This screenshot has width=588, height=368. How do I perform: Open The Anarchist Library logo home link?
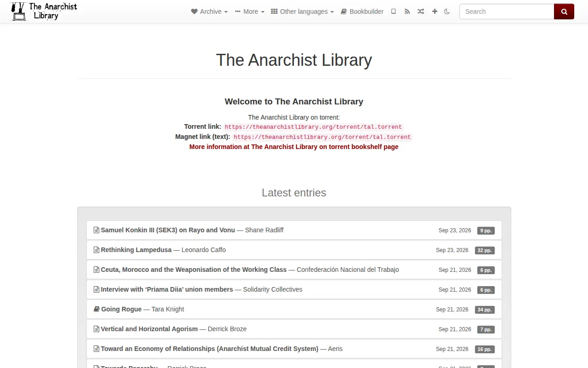[44, 11]
